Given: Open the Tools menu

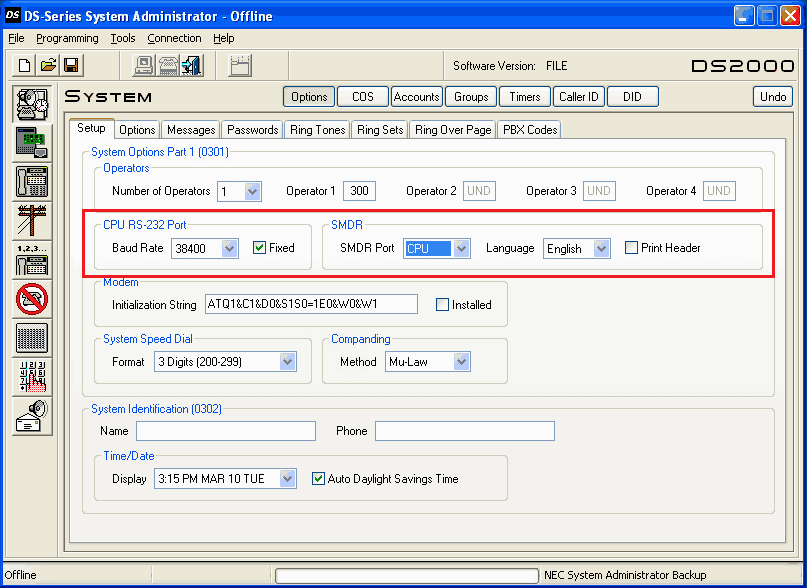Looking at the screenshot, I should point(122,38).
